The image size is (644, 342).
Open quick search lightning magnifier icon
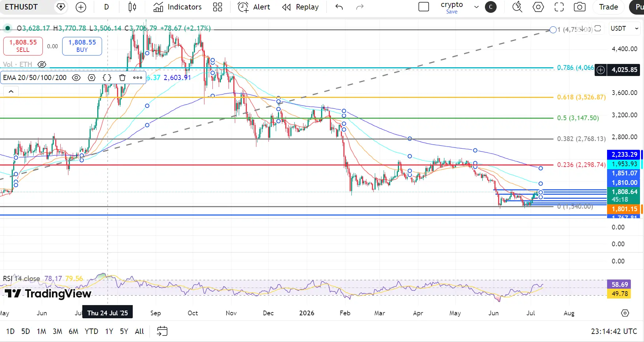pyautogui.click(x=517, y=7)
